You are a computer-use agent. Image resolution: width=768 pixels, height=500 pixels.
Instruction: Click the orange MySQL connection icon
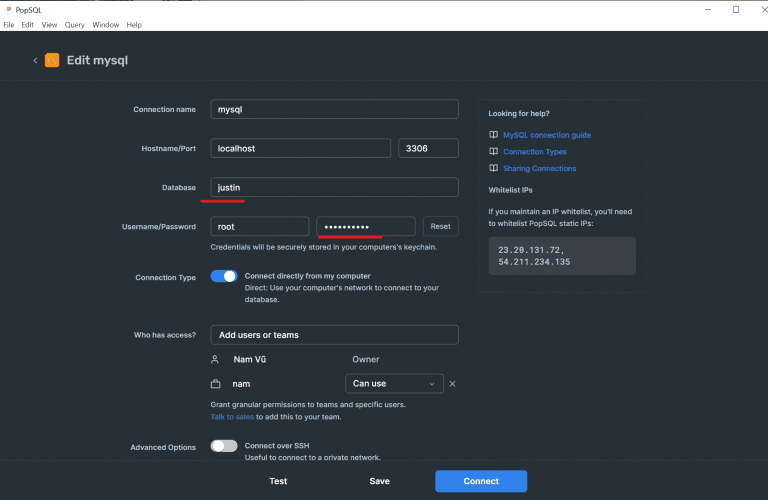(x=52, y=60)
